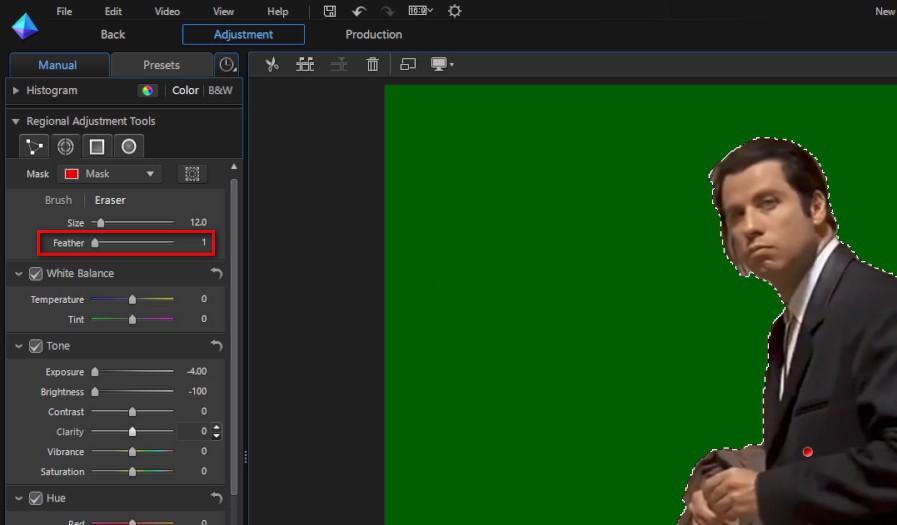Open the Help menu
The width and height of the screenshot is (897, 525).
pyautogui.click(x=277, y=11)
